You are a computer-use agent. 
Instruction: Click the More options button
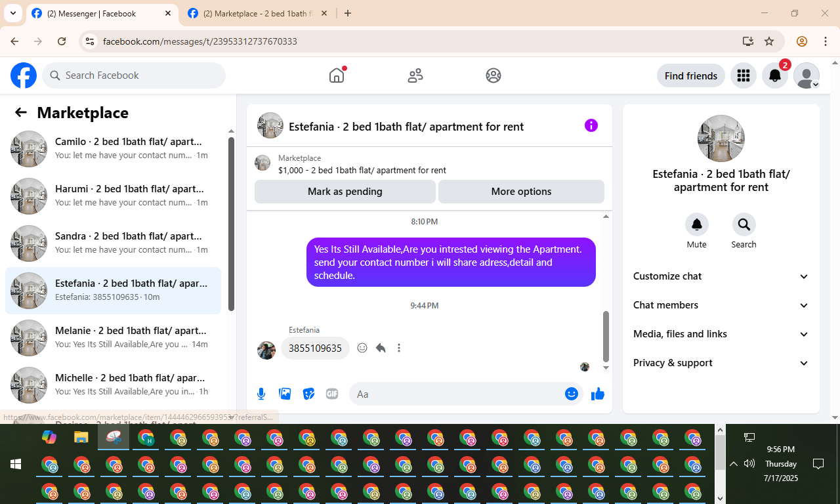pyautogui.click(x=521, y=192)
